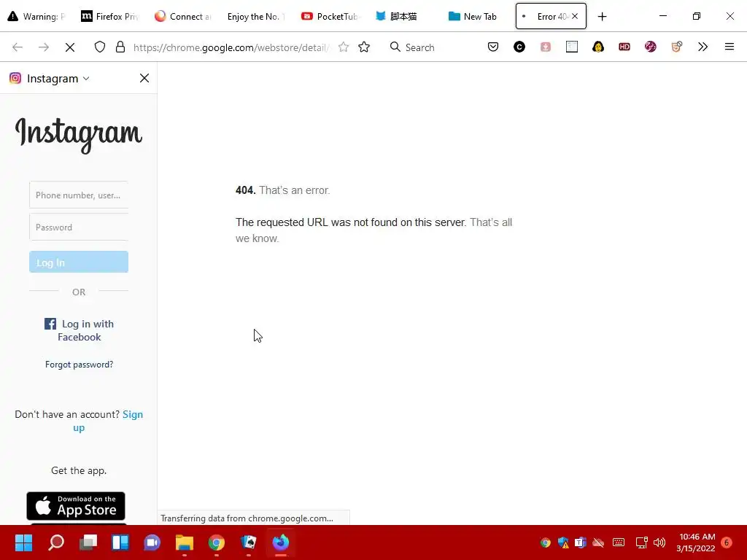
Task: Open the notification badge showing 6
Action: coord(727,542)
